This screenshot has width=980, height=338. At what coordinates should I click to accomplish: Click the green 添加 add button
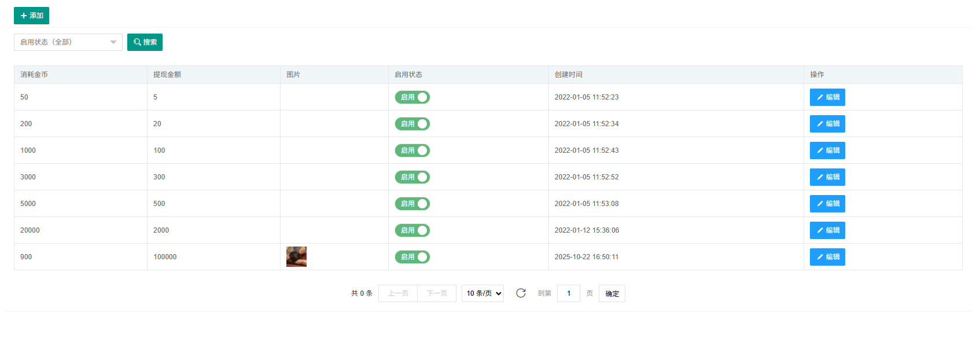[31, 16]
